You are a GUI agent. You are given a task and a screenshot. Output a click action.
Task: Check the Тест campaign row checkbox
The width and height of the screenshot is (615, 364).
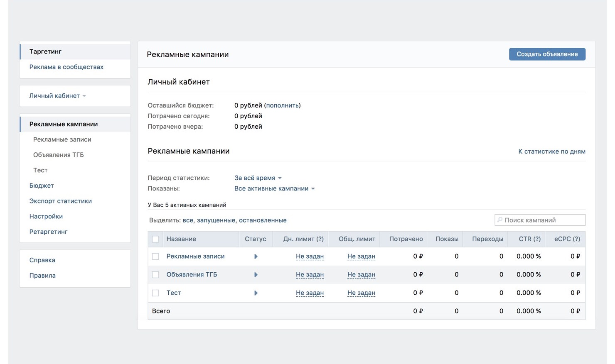tap(155, 293)
